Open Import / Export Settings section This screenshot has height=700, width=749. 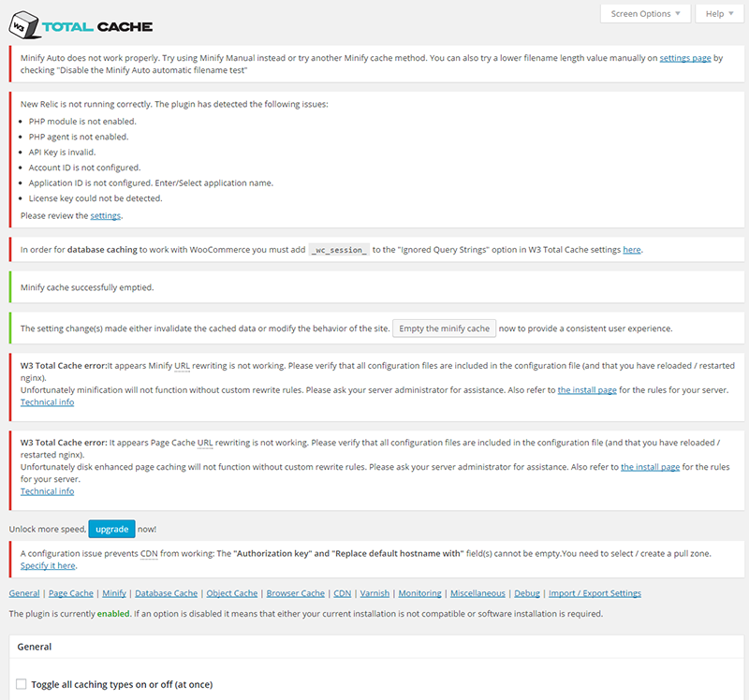click(x=595, y=593)
